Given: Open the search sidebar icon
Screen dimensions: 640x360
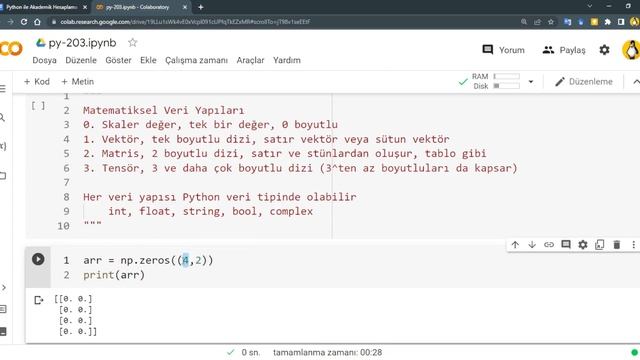Looking at the screenshot, I should 2,118.
